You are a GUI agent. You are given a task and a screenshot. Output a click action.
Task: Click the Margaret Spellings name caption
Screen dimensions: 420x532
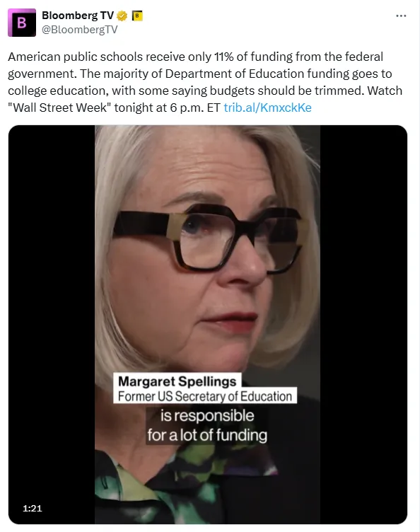pos(177,381)
